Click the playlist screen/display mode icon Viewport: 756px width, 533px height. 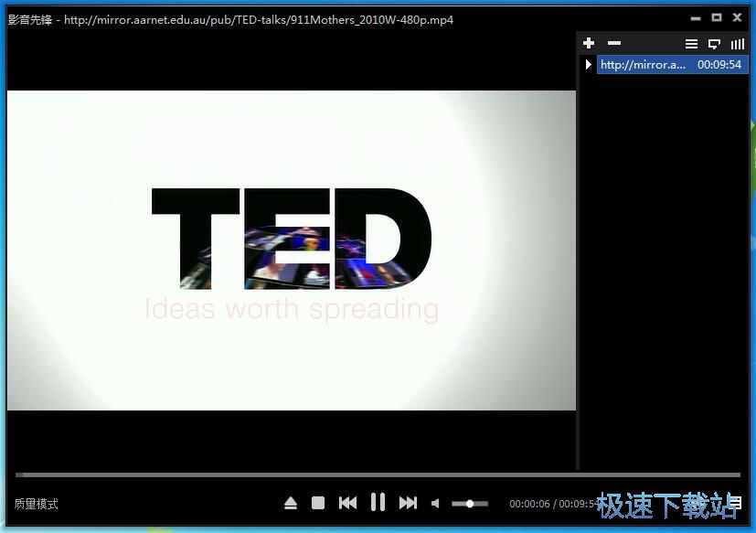coord(715,44)
